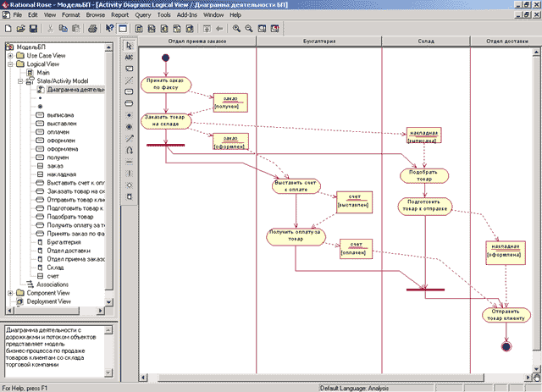Click the Cut scissors icon
Viewport: 542px width, 392px height.
[x=51, y=29]
